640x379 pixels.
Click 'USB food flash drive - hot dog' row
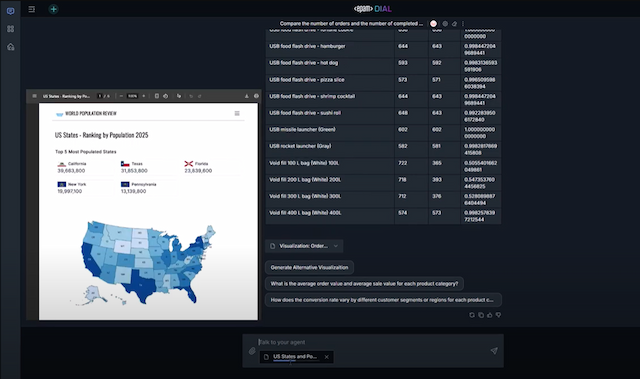tap(383, 66)
